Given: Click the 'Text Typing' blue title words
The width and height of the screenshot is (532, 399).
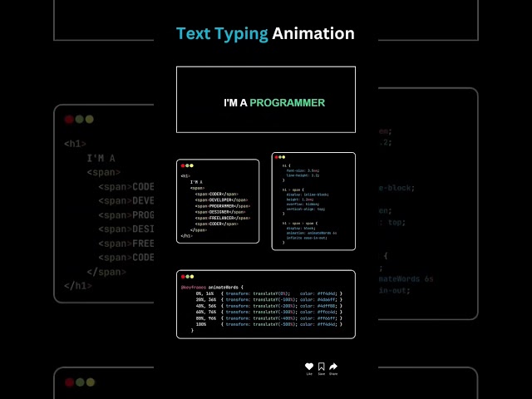Looking at the screenshot, I should click(222, 34).
